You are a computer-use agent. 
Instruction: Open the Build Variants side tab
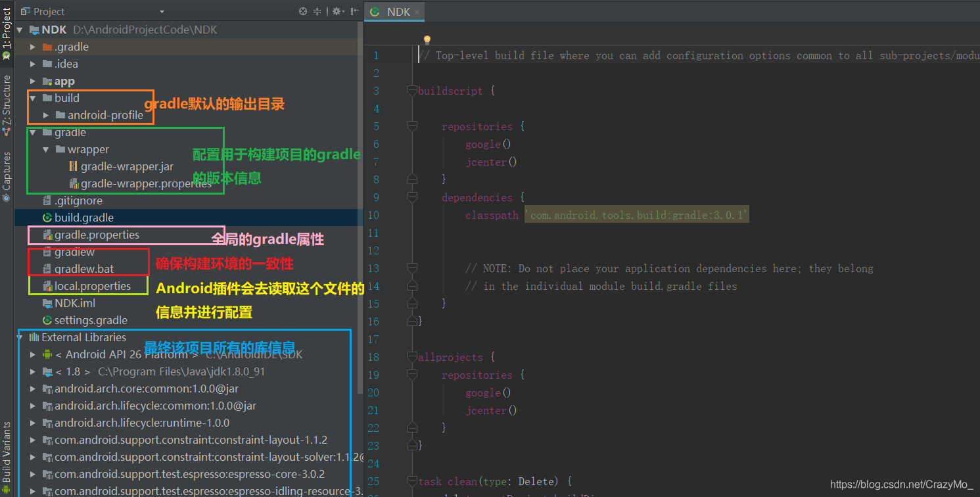coord(7,458)
